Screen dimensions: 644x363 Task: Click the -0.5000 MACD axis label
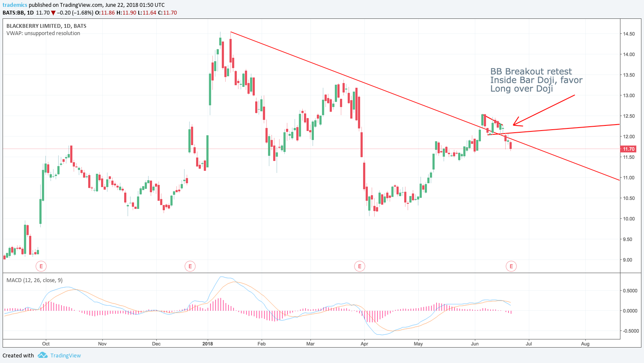[x=630, y=331]
